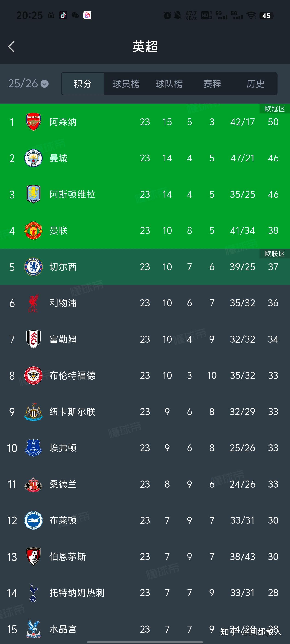Select the active 积分 tab
Screen dimensions: 290x644
point(83,84)
